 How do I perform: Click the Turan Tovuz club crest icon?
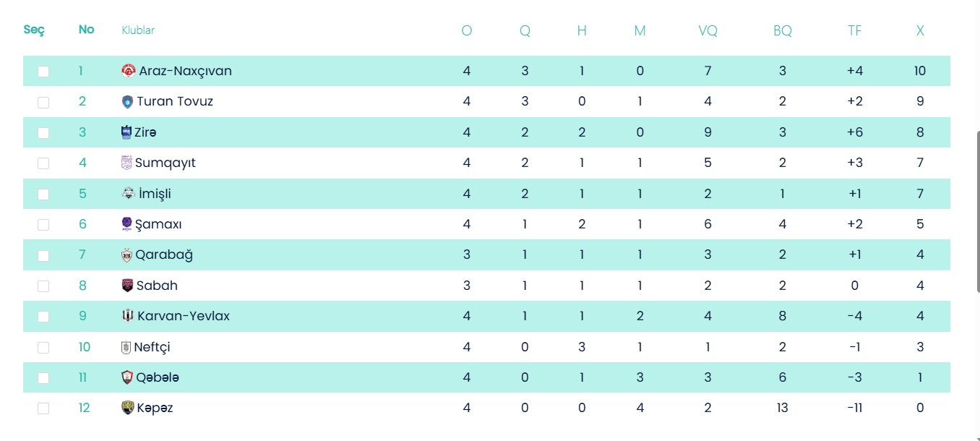click(x=128, y=102)
